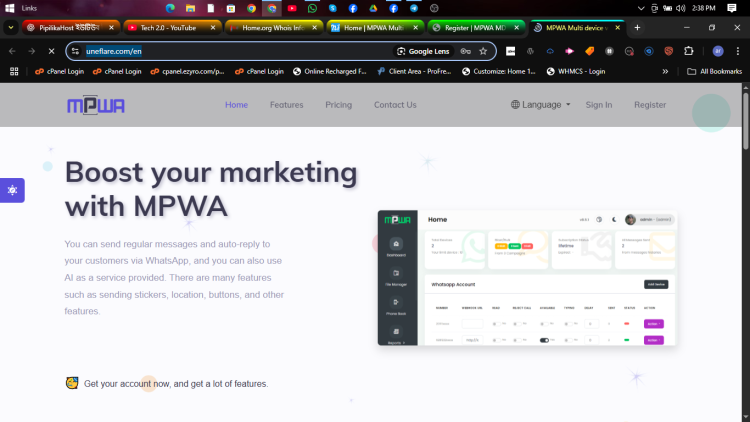Image resolution: width=750 pixels, height=422 pixels.
Task: Open the Chrome profile avatar
Action: click(x=718, y=51)
